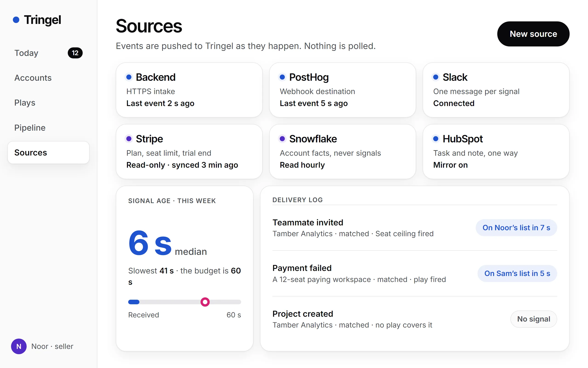The height and width of the screenshot is (368, 588).
Task: Select the Sources sidebar item
Action: click(49, 152)
